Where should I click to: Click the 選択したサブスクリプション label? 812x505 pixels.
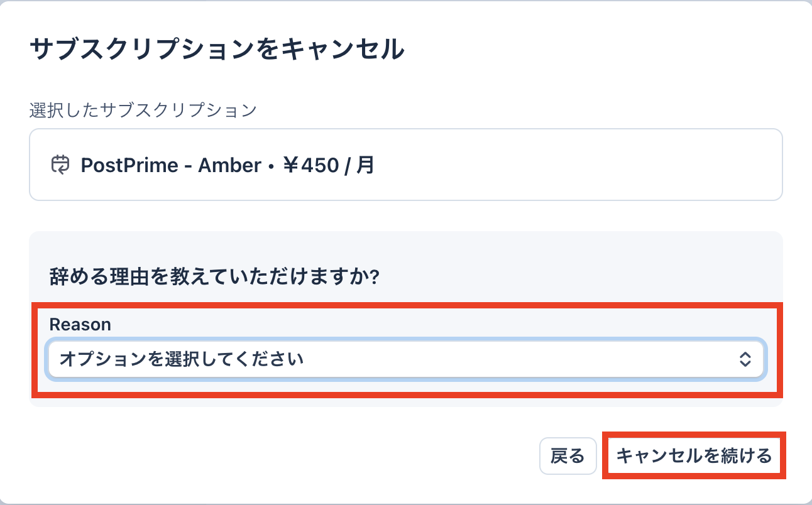click(x=143, y=110)
